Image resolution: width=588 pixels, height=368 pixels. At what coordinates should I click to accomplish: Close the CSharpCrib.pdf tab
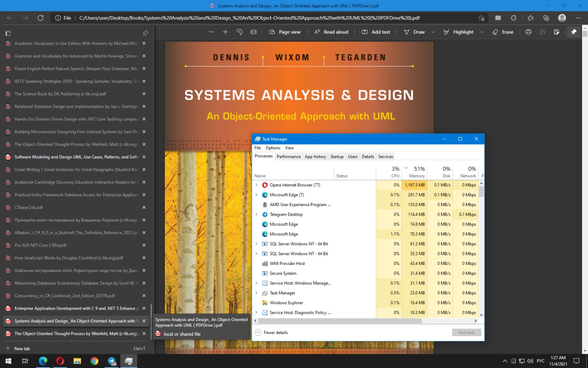pyautogui.click(x=144, y=207)
